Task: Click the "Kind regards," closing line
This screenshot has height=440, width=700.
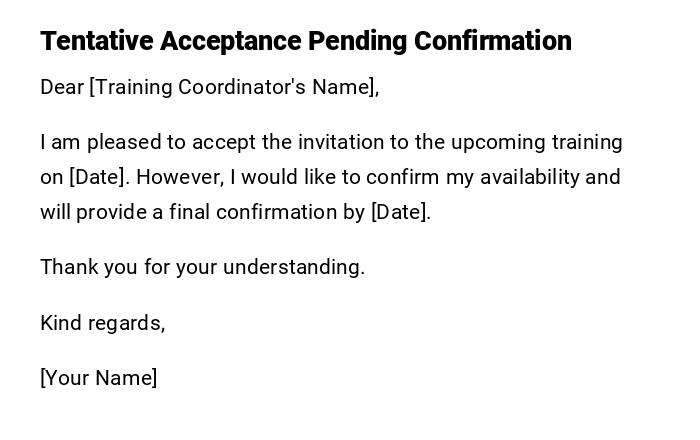Action: tap(102, 323)
